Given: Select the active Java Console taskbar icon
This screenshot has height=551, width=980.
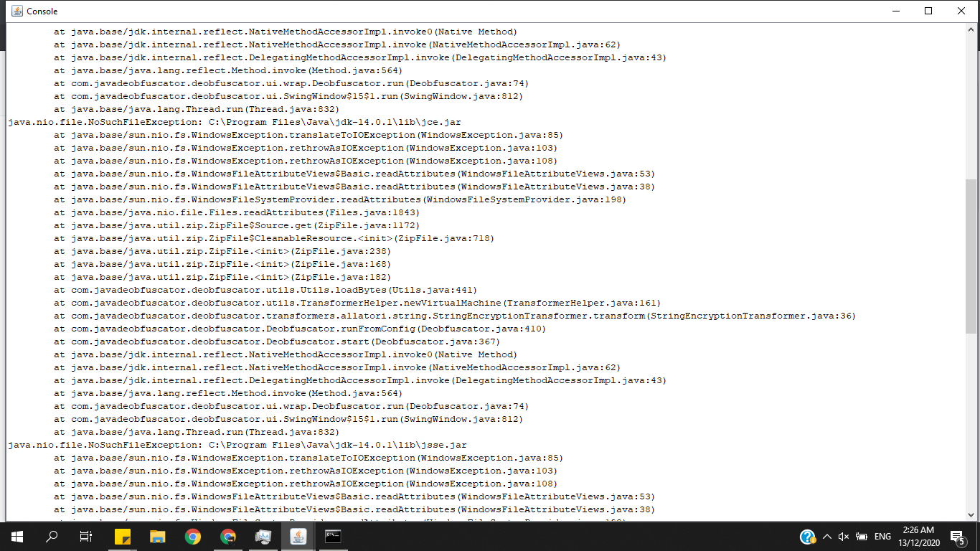Looking at the screenshot, I should (297, 536).
